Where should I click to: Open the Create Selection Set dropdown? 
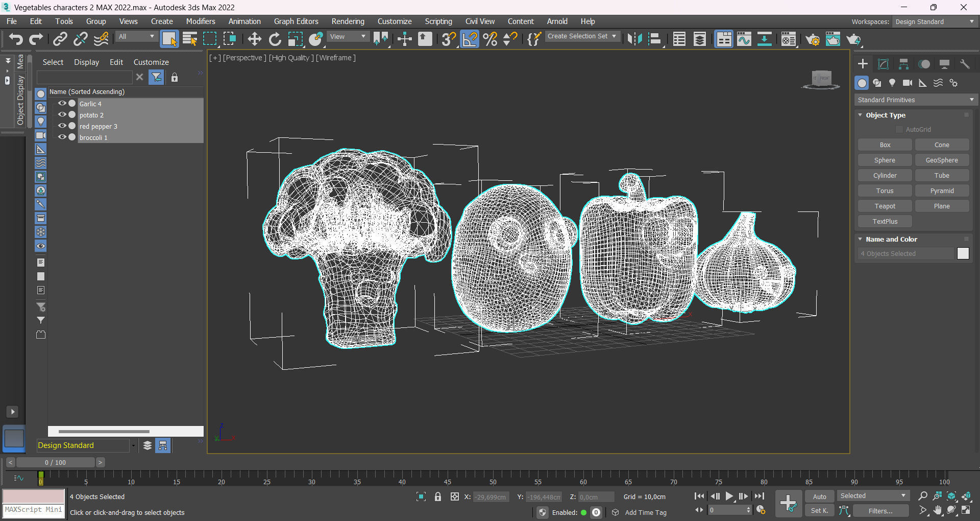pyautogui.click(x=582, y=36)
